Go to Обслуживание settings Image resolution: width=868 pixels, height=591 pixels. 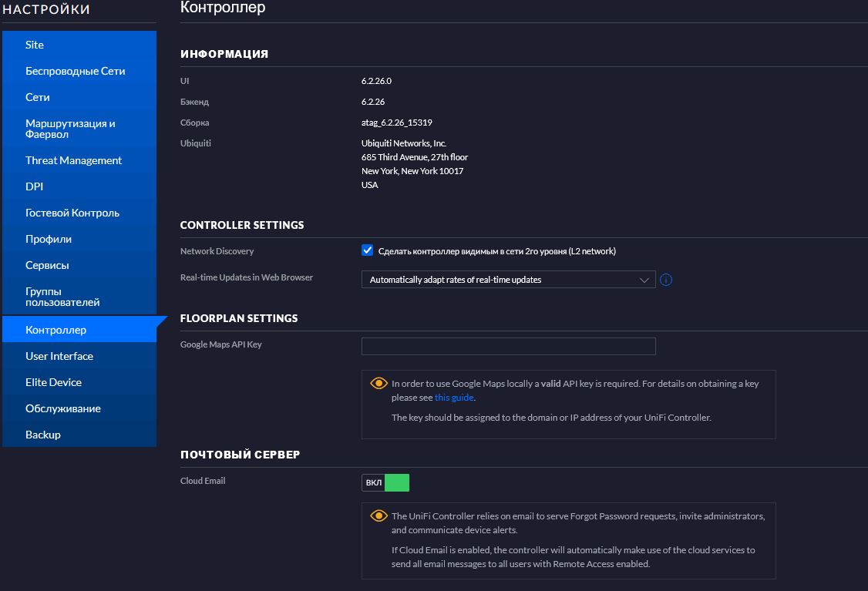pos(79,408)
